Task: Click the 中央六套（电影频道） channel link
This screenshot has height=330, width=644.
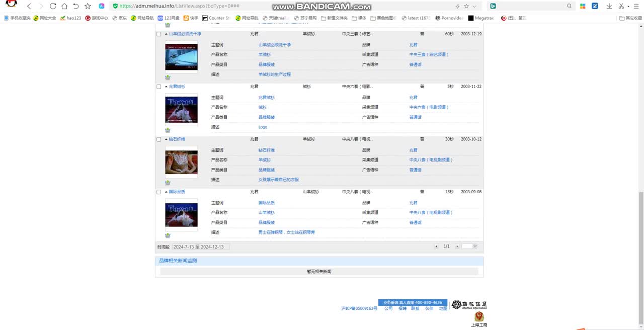Action: tap(429, 107)
